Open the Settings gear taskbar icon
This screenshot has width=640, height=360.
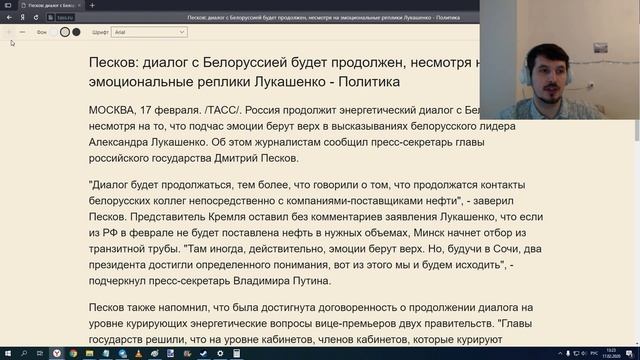pyautogui.click(x=220, y=353)
